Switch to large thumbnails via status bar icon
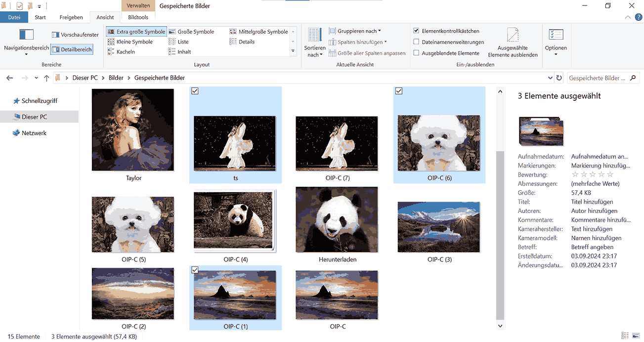The image size is (644, 342). (x=636, y=336)
